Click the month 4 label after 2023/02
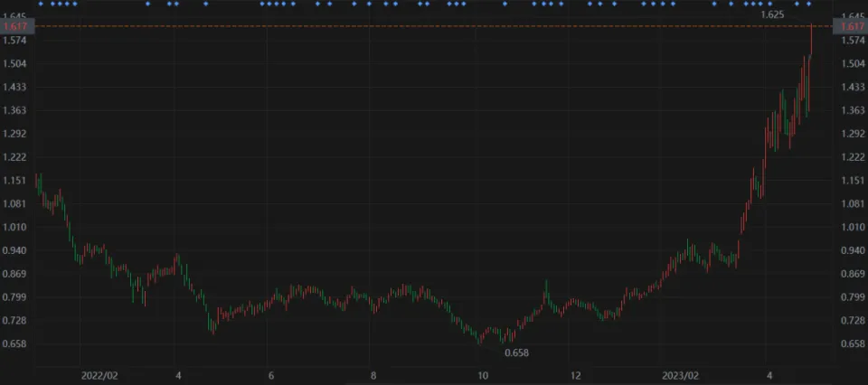868x385 pixels. [x=769, y=375]
